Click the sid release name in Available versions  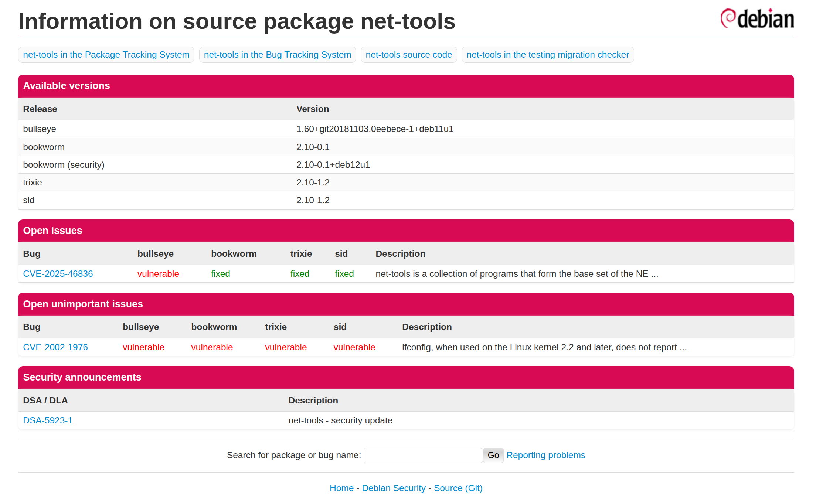(x=28, y=200)
